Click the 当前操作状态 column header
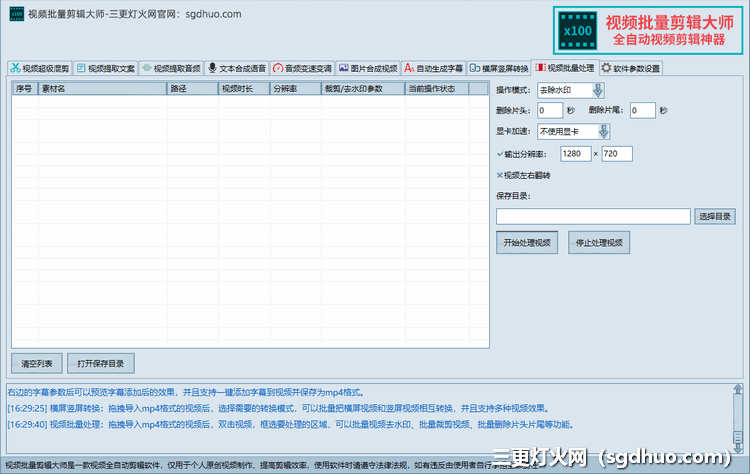Image resolution: width=750 pixels, height=474 pixels. tap(437, 88)
